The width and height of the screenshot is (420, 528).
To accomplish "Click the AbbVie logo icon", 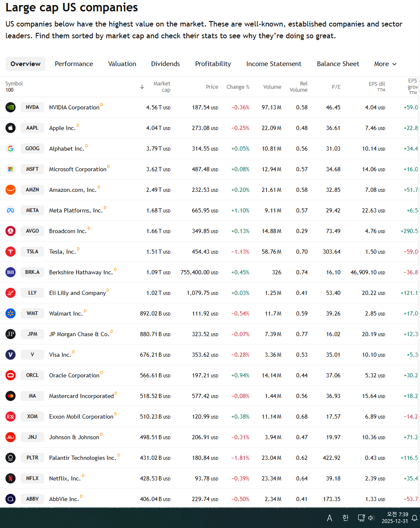I will [x=11, y=499].
